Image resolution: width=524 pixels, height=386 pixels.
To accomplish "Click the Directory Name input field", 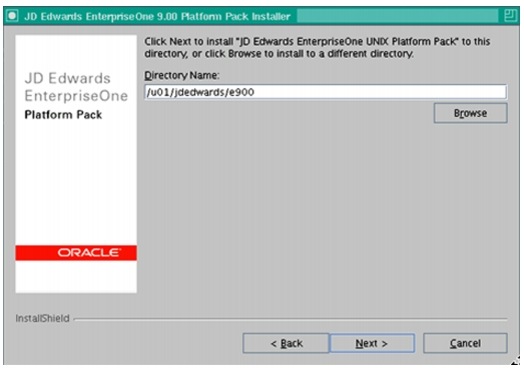I will click(325, 92).
